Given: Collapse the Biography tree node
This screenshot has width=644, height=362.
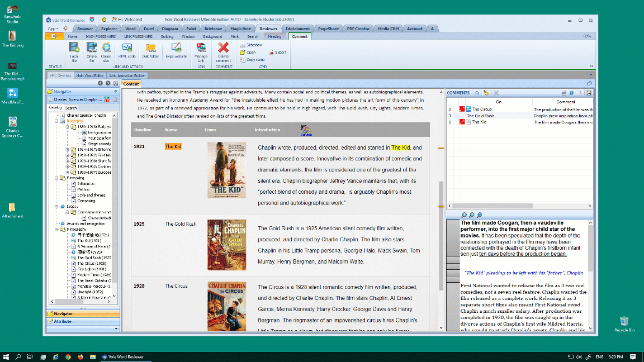Looking at the screenshot, I should coord(56,121).
